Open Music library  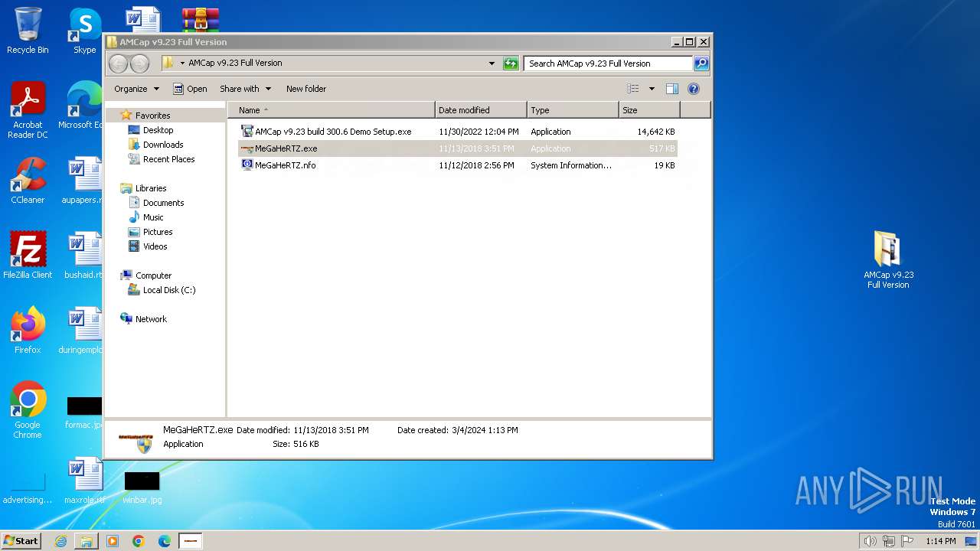click(x=153, y=217)
